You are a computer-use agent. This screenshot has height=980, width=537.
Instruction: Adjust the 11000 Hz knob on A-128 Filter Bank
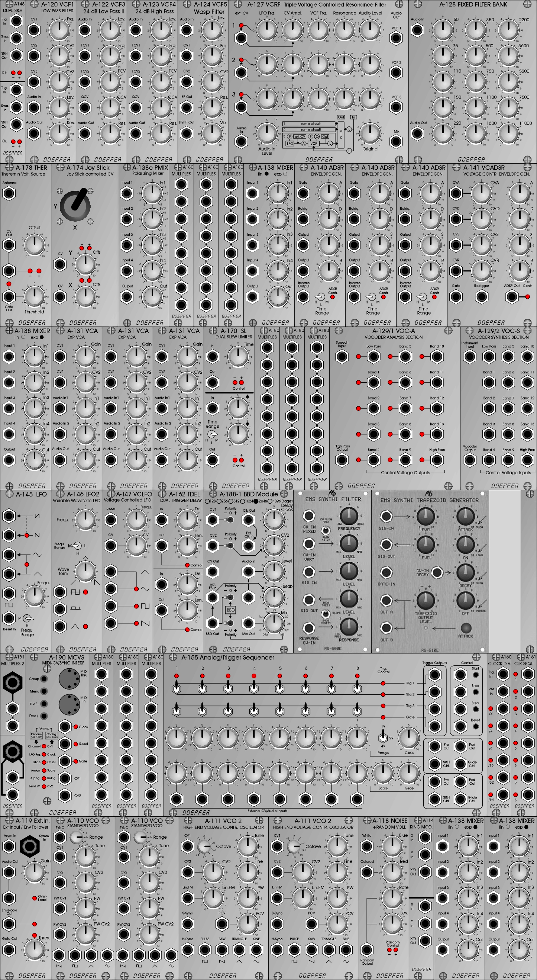(509, 133)
